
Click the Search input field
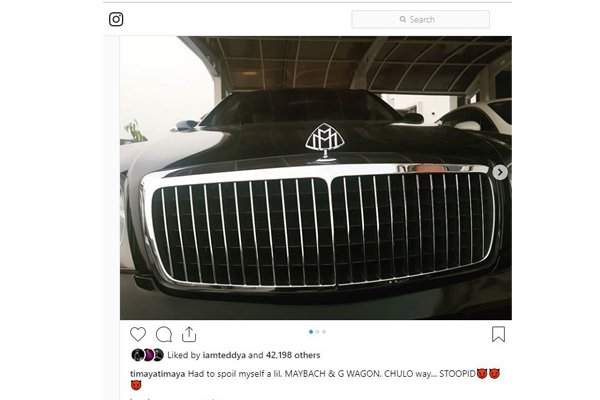(420, 19)
